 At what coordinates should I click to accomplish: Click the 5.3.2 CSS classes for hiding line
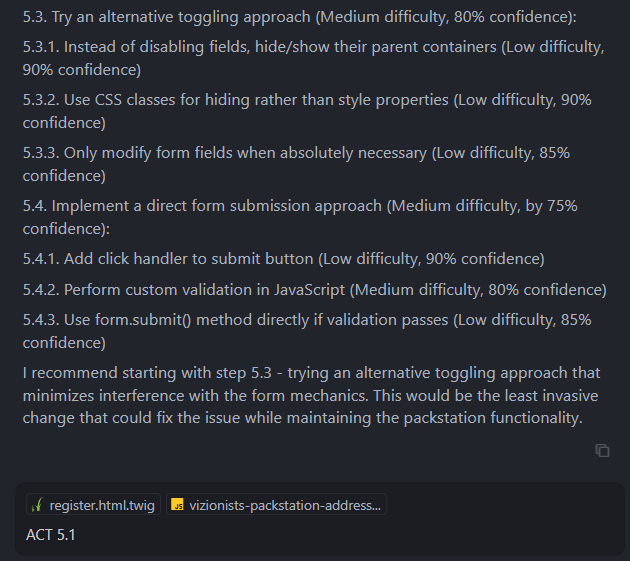click(x=307, y=111)
